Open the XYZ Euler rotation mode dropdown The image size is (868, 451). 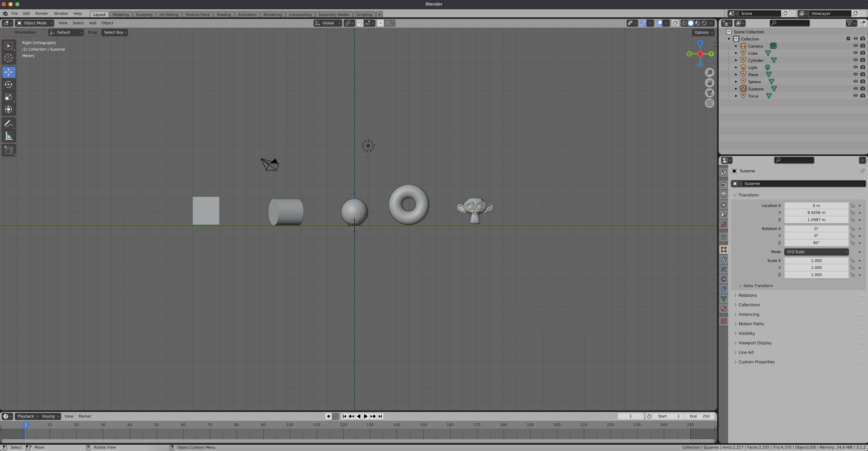(x=816, y=252)
